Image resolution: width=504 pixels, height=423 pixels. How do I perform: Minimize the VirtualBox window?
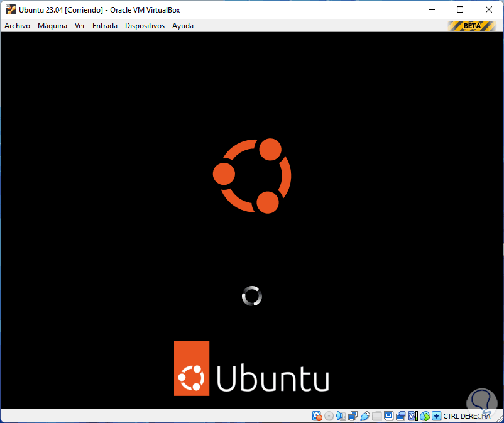(x=432, y=9)
